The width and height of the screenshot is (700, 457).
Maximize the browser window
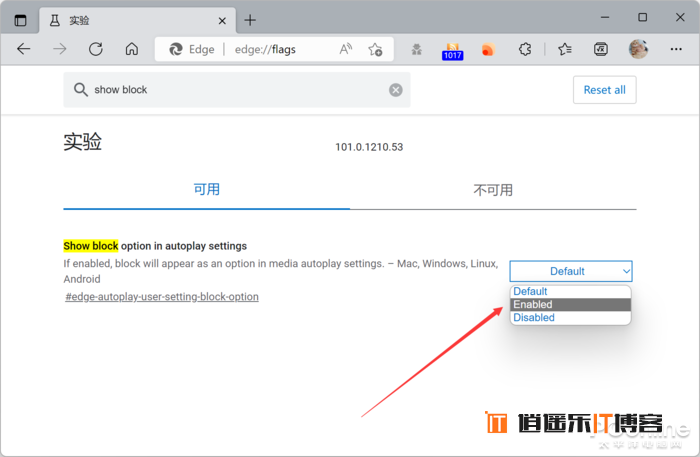point(642,17)
